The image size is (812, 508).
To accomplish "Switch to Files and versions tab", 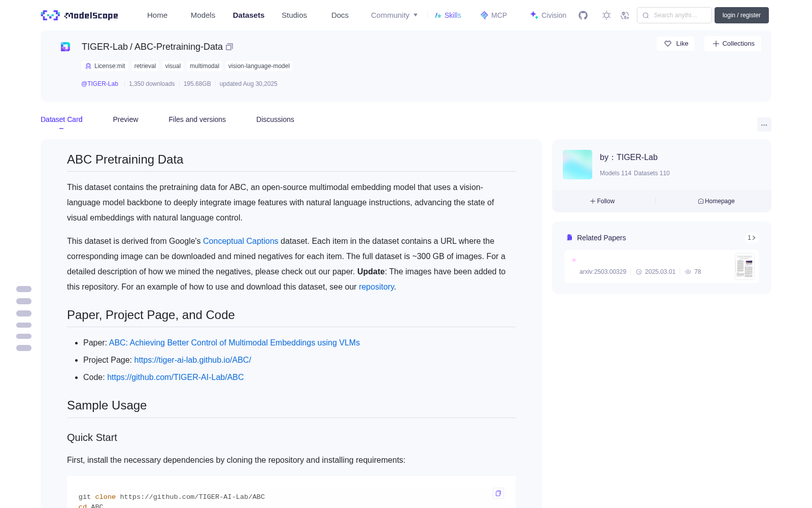I will click(197, 119).
